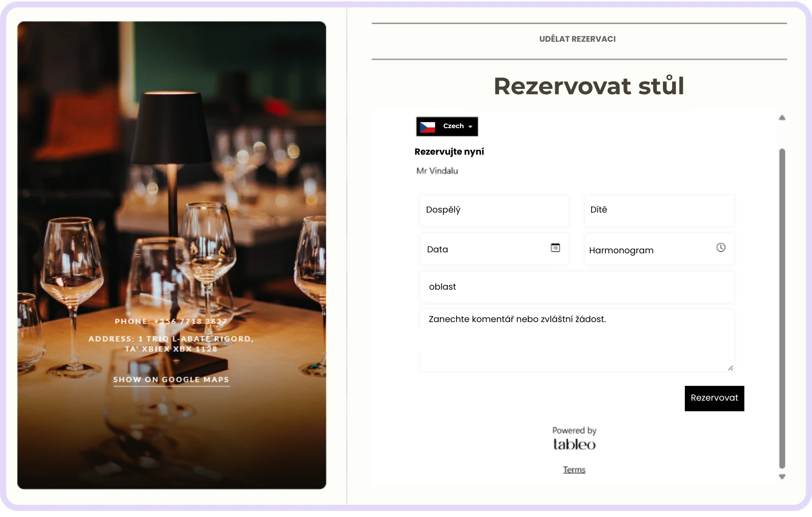Click the clock icon in the Harmonogram field
Viewport: 812px width, 517px height.
pos(721,248)
